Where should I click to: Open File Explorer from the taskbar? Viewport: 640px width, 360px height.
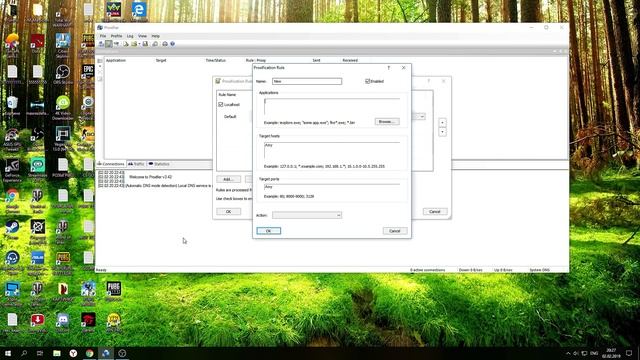[57, 353]
